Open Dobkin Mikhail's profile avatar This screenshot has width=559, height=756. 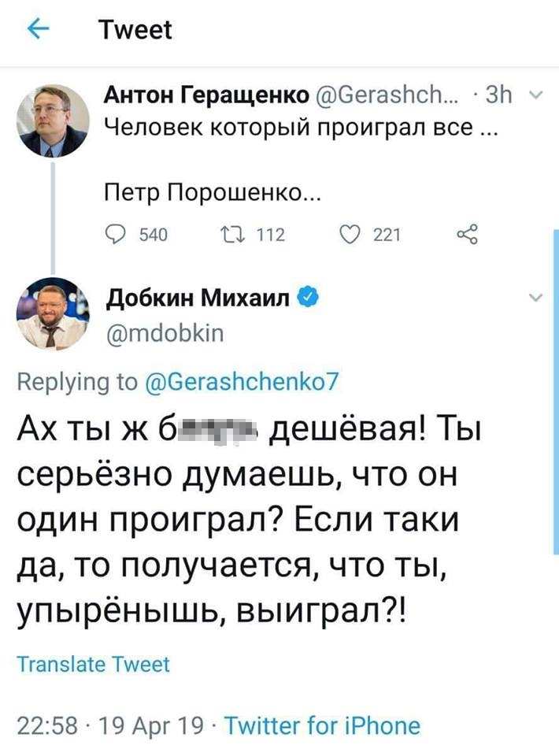(52, 313)
